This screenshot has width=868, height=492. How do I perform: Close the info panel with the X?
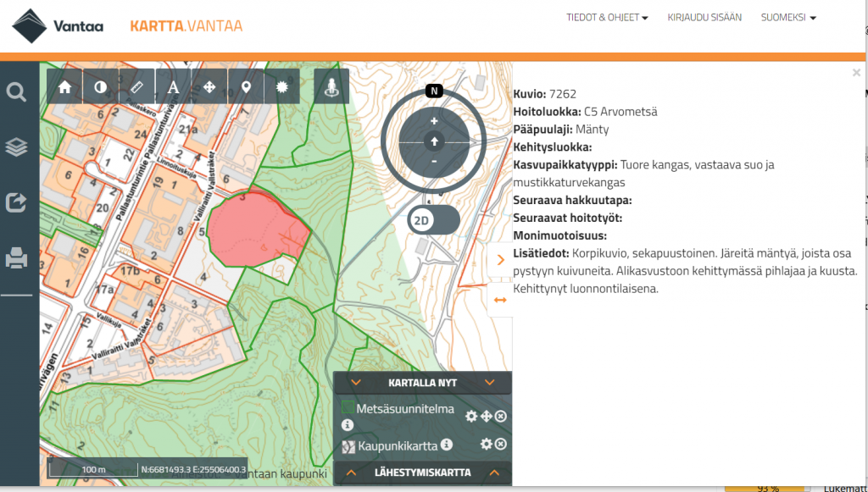(856, 73)
